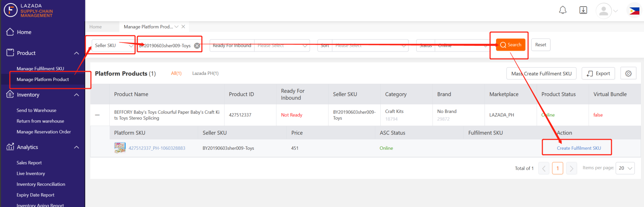Image resolution: width=644 pixels, height=207 pixels.
Task: Click the Inventory icon in sidebar
Action: 10,94
